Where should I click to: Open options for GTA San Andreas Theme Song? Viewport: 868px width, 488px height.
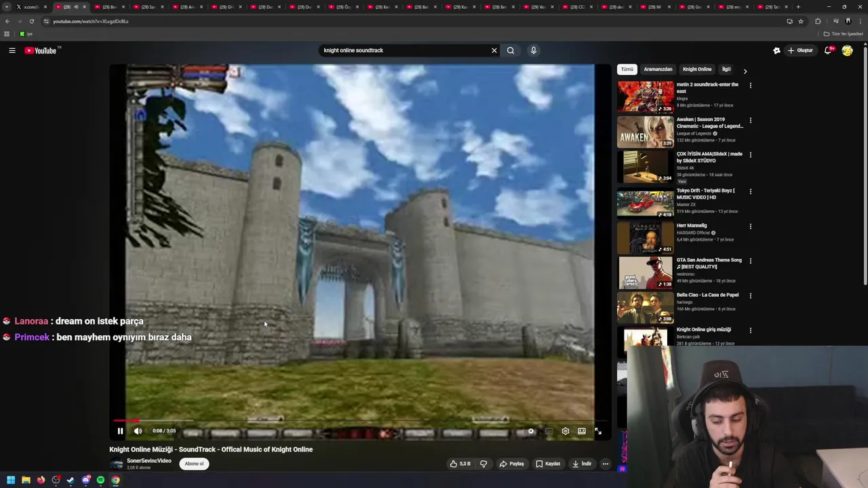pos(750,261)
